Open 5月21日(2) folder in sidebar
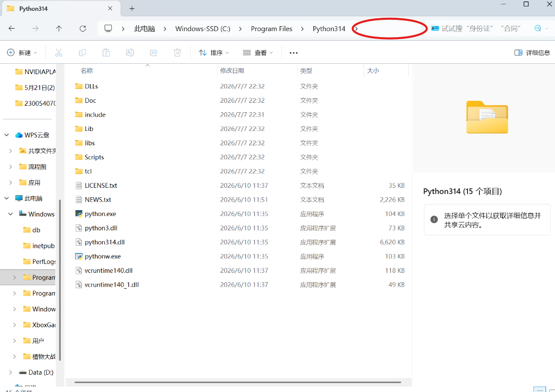This screenshot has height=392, width=555. point(35,88)
